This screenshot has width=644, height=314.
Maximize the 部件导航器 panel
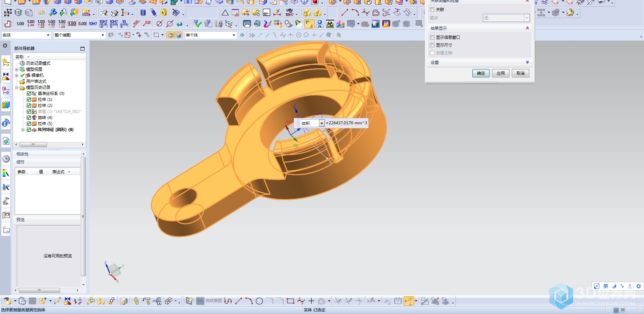coord(83,49)
